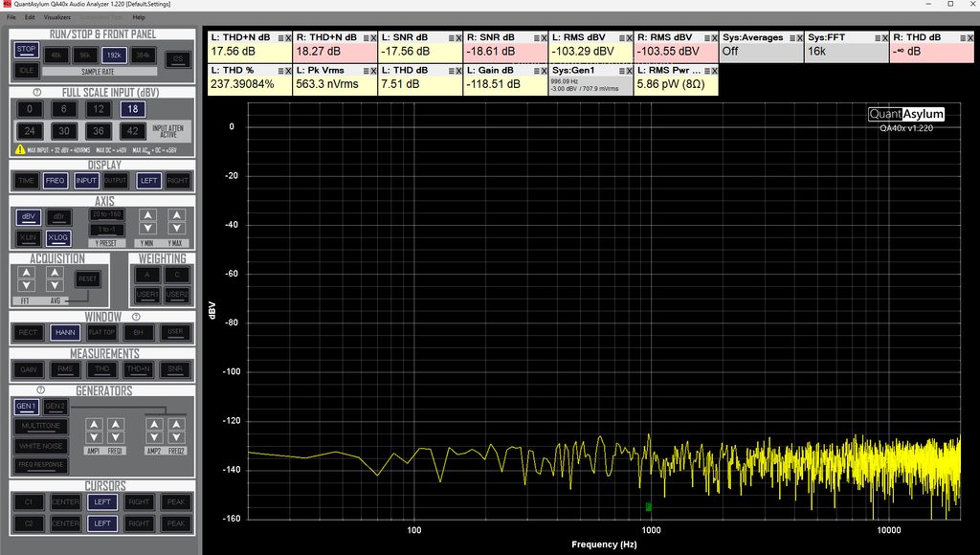
Task: Toggle the OUTPUT display button
Action: tap(115, 181)
